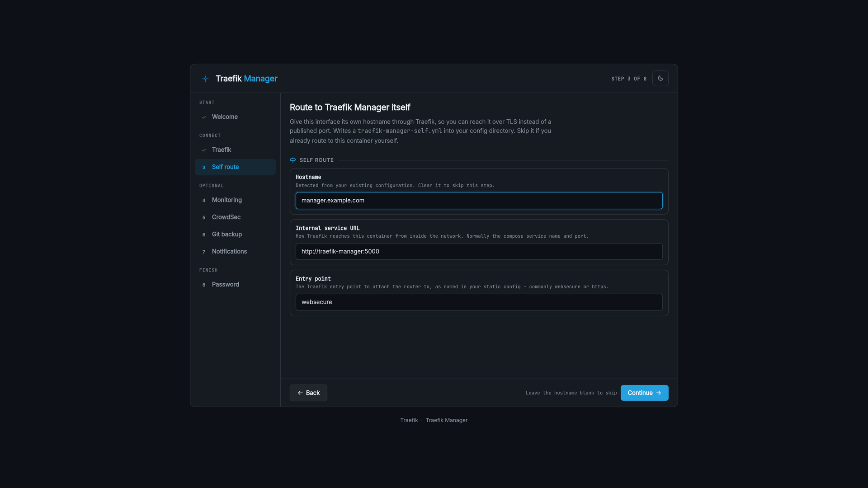
Task: Open the Welcome step
Action: point(235,117)
